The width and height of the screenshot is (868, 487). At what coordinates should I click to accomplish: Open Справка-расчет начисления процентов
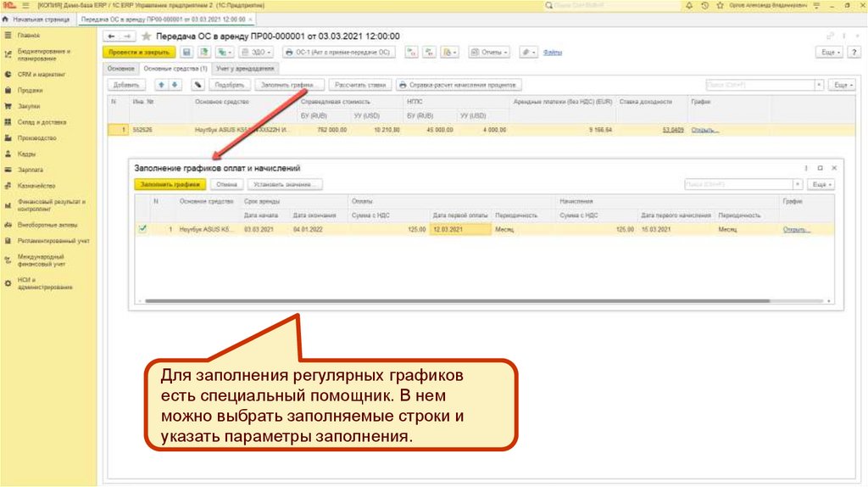pos(459,85)
